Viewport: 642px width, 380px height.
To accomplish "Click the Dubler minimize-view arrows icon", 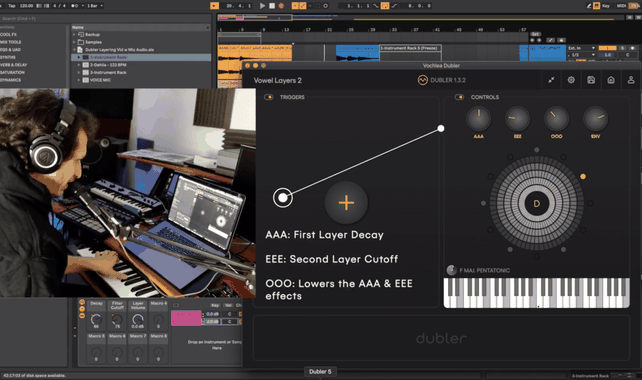I will [x=551, y=80].
